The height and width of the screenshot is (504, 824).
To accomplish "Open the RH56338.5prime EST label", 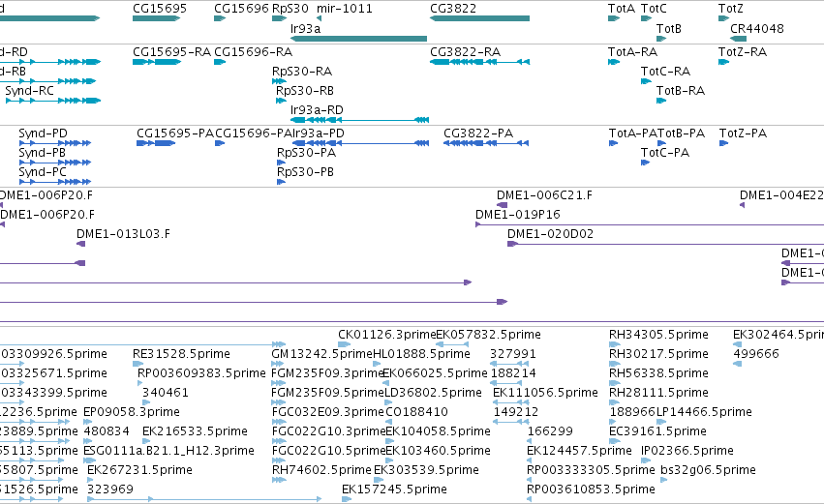I will 658,373.
